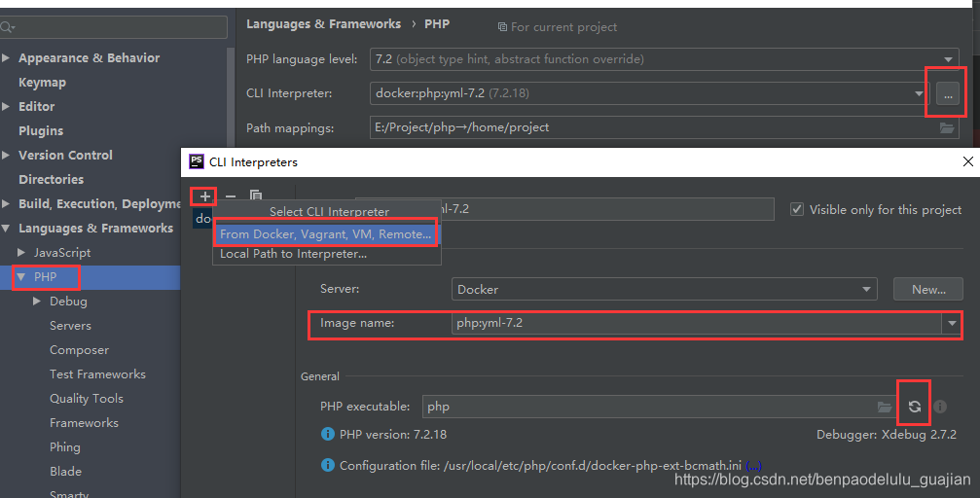Click the minus icon to remove interpreter
The height and width of the screenshot is (498, 980).
pyautogui.click(x=231, y=196)
